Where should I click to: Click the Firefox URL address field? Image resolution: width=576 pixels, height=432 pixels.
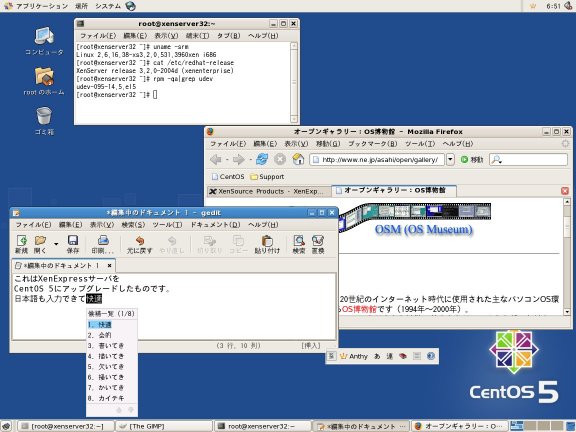click(x=377, y=160)
